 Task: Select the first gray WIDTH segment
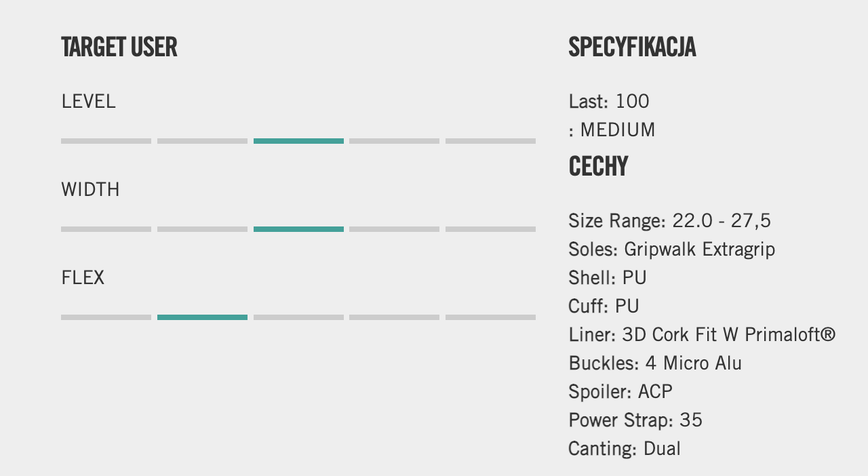pyautogui.click(x=106, y=229)
